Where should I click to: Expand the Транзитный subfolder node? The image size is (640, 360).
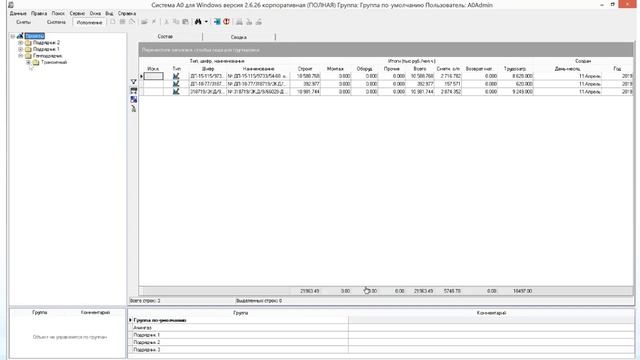(x=28, y=62)
